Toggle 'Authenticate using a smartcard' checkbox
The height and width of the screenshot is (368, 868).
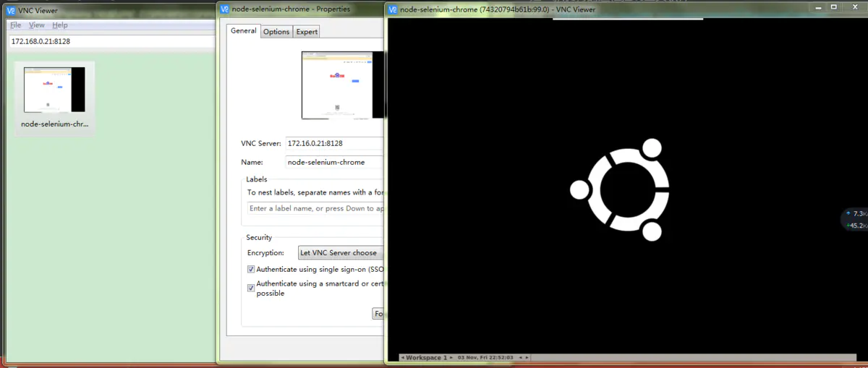coord(251,288)
